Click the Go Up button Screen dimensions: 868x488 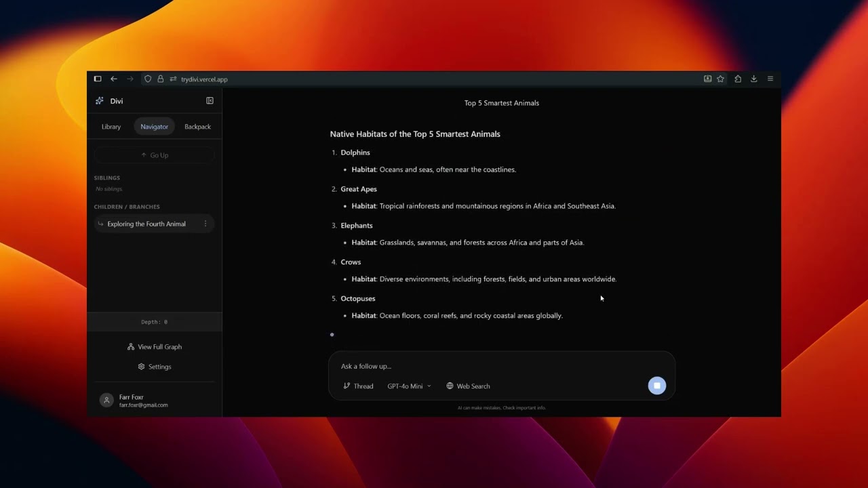155,155
